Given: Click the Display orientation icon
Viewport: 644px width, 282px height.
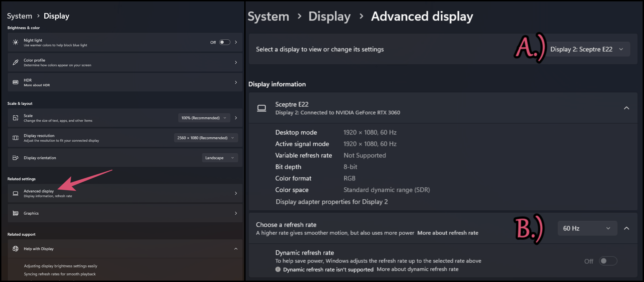Looking at the screenshot, I should [x=16, y=158].
